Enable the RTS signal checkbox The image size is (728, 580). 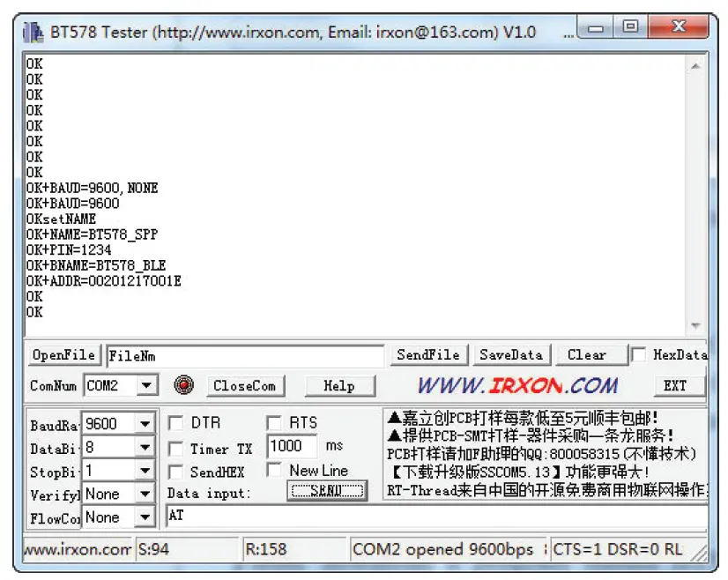pyautogui.click(x=275, y=423)
